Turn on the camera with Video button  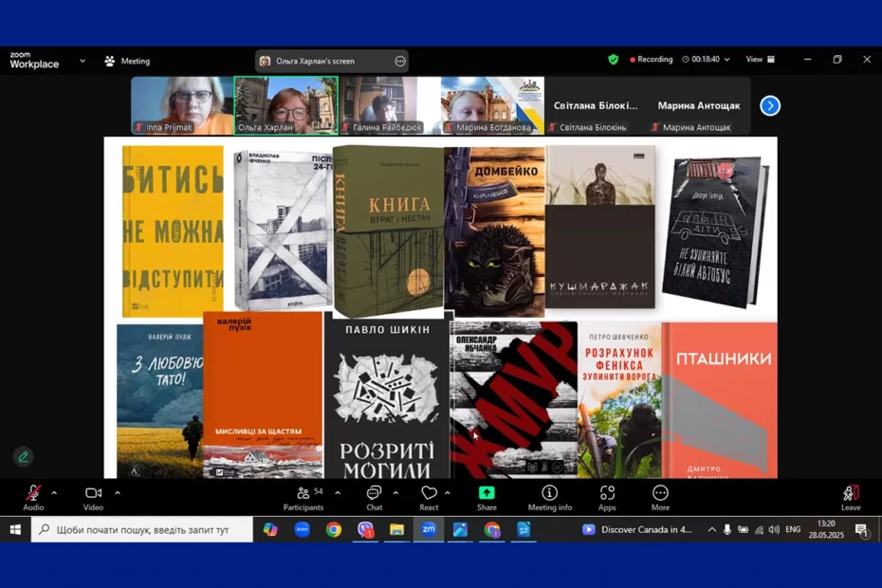(x=93, y=498)
